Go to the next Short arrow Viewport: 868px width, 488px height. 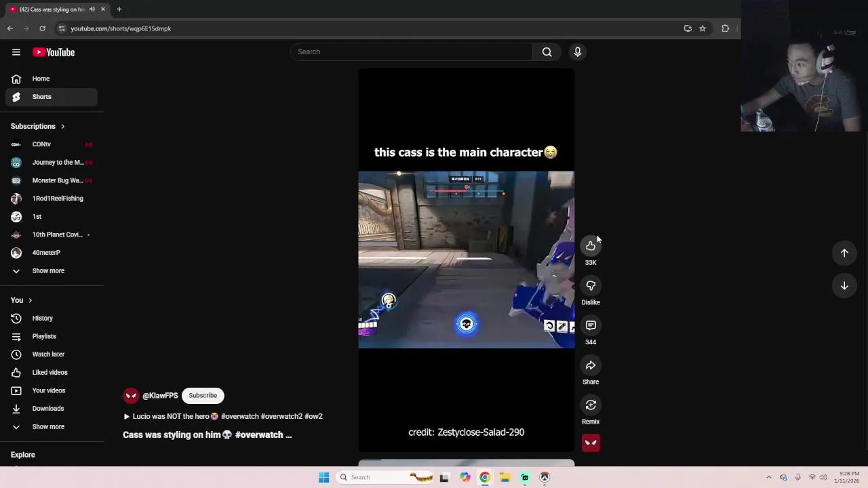(x=844, y=286)
